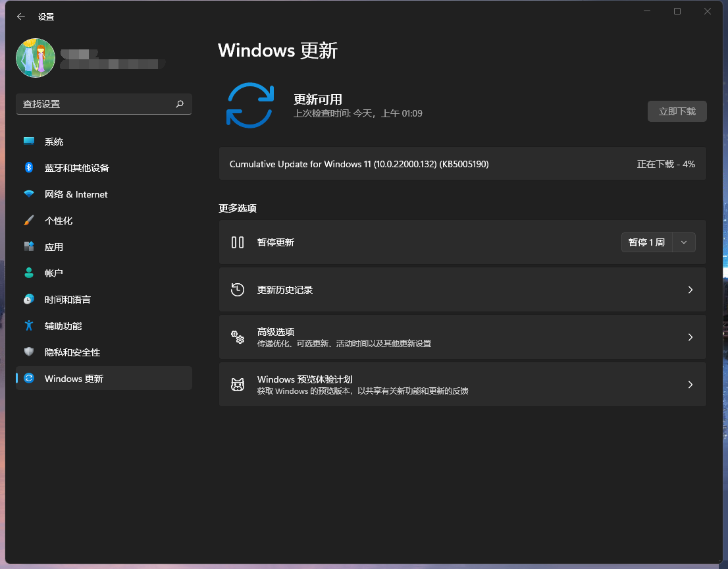Focus the 查找设置 search field
Viewport: 728px width, 569px height.
pyautogui.click(x=103, y=104)
